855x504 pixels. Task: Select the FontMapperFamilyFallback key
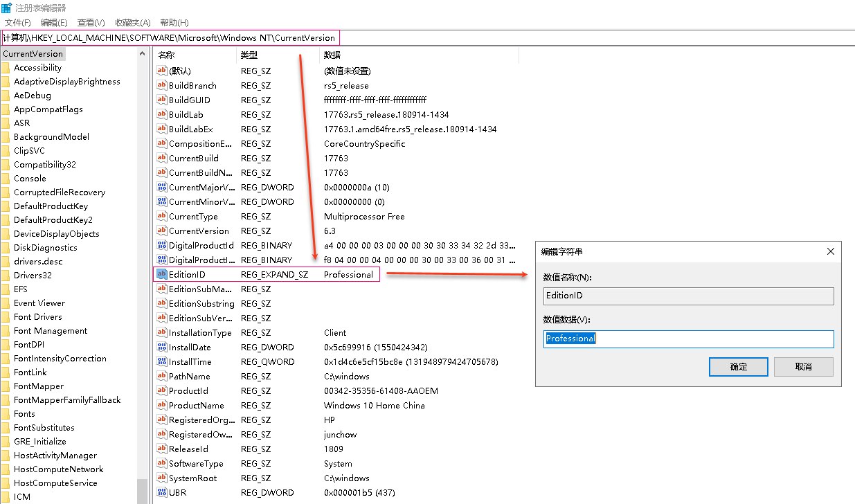click(x=67, y=400)
